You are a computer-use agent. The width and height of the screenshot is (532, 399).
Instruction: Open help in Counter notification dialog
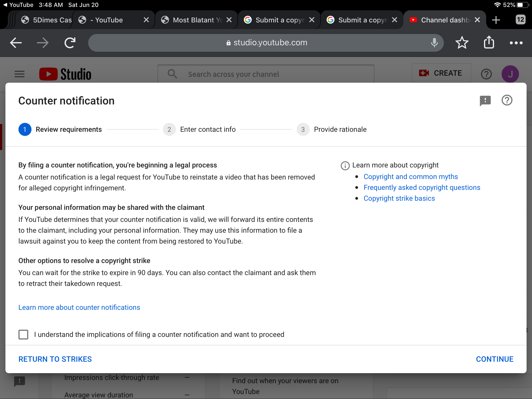(507, 100)
